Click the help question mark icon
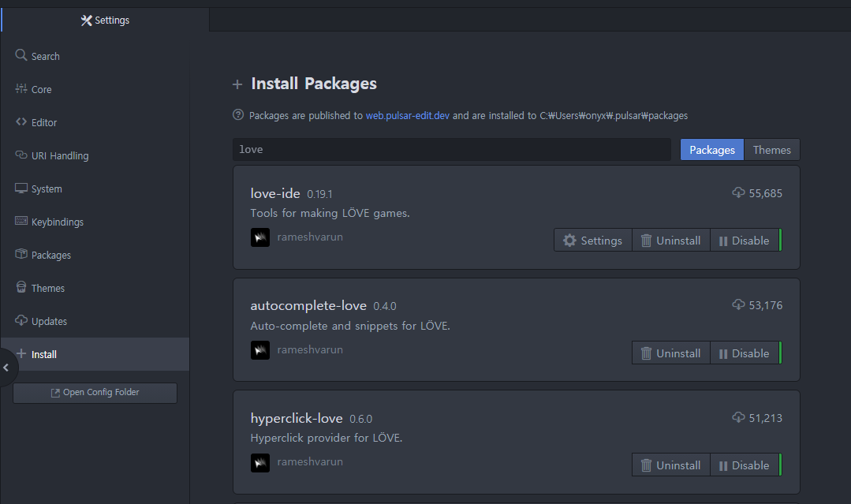The image size is (851, 504). coord(238,114)
